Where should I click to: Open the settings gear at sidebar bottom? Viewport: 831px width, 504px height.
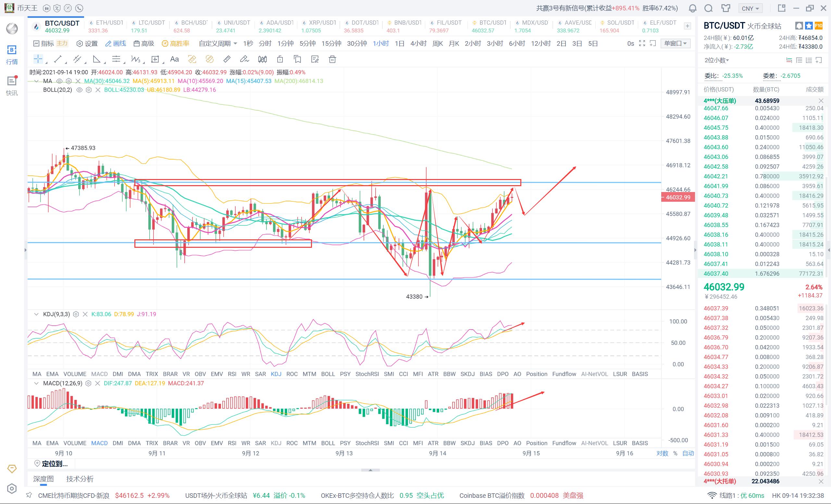pyautogui.click(x=12, y=488)
